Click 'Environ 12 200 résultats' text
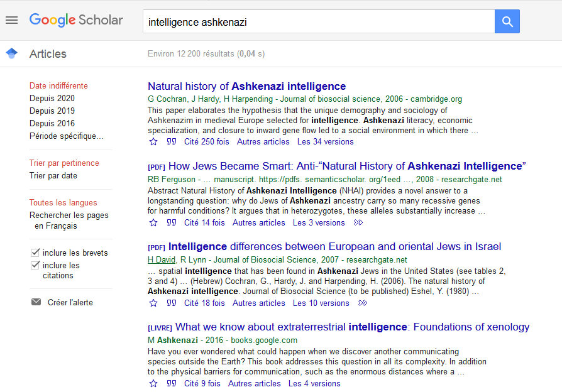562x392 pixels. [191, 54]
